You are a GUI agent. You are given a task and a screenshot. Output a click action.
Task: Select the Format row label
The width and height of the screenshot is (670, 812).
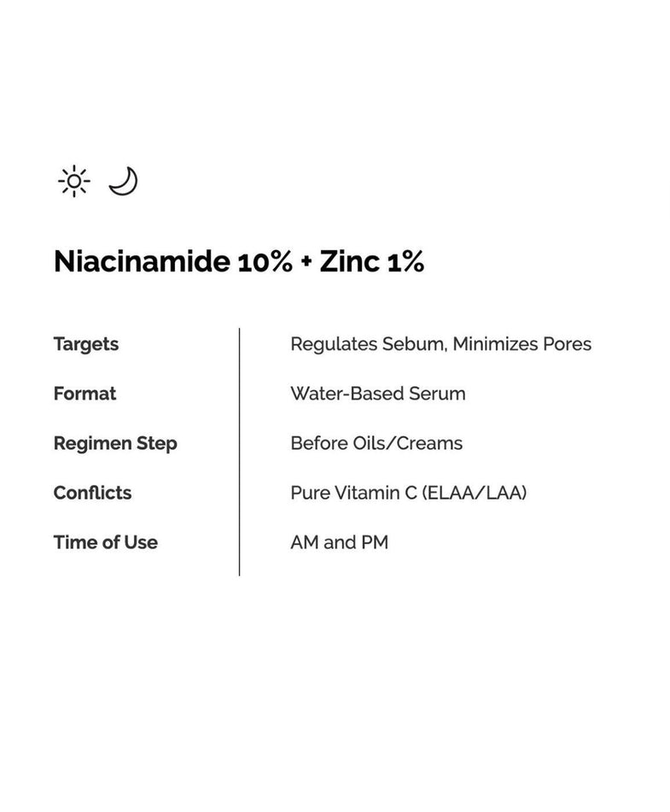click(84, 394)
